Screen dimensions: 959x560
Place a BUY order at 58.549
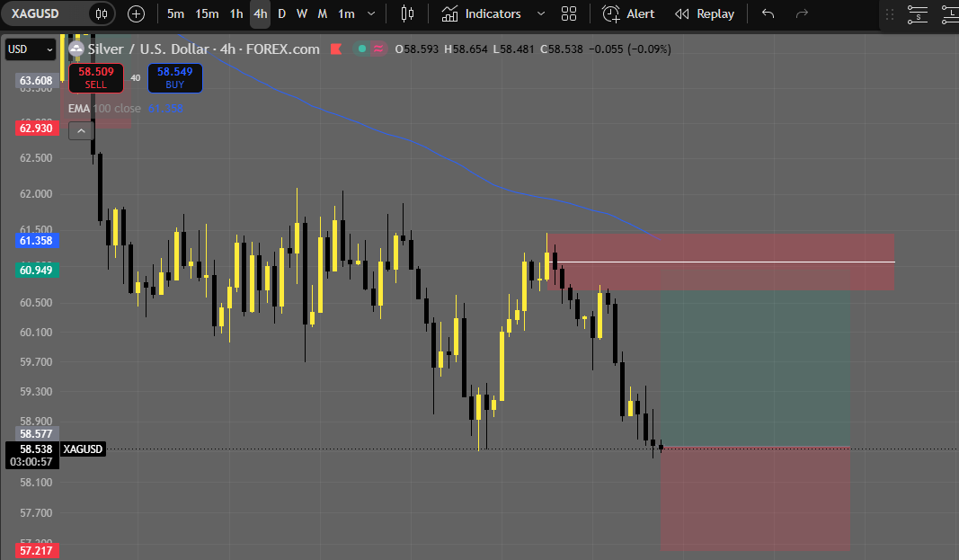[x=175, y=77]
